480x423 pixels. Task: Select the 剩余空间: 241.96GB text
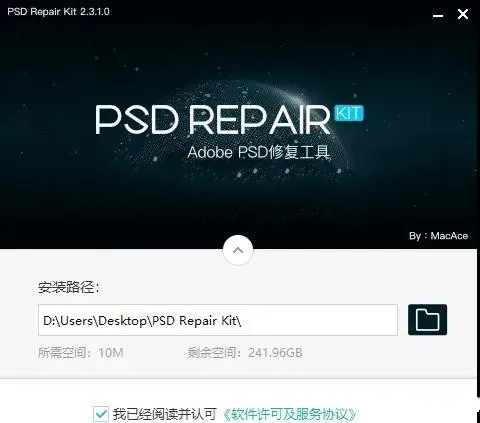tap(245, 353)
